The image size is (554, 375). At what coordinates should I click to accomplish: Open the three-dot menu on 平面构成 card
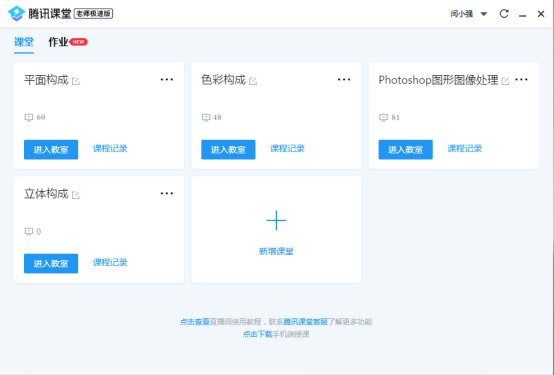coord(167,80)
